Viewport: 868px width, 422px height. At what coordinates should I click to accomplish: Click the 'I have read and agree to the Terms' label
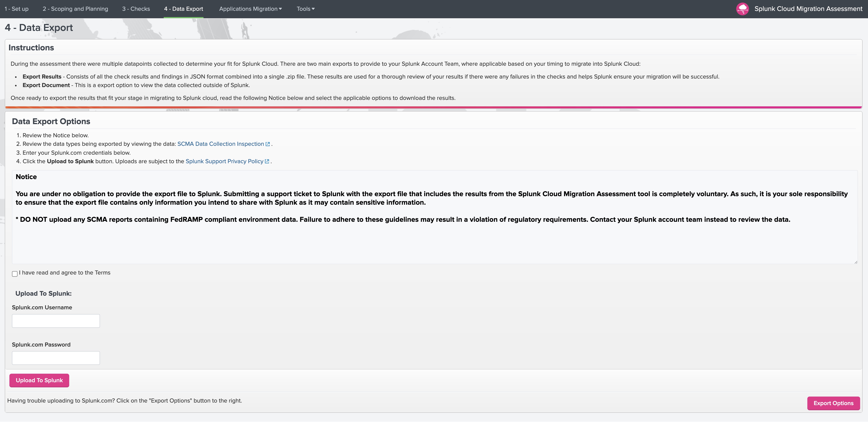65,273
